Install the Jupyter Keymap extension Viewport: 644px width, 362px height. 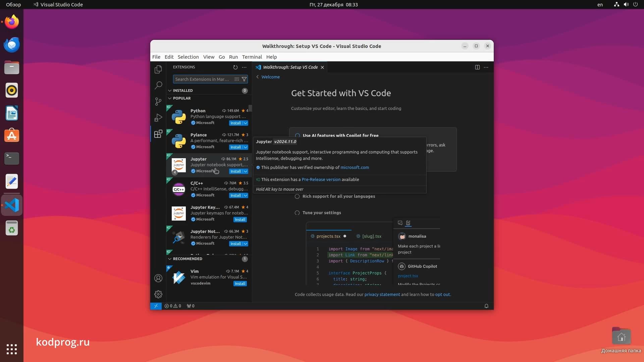pyautogui.click(x=240, y=220)
